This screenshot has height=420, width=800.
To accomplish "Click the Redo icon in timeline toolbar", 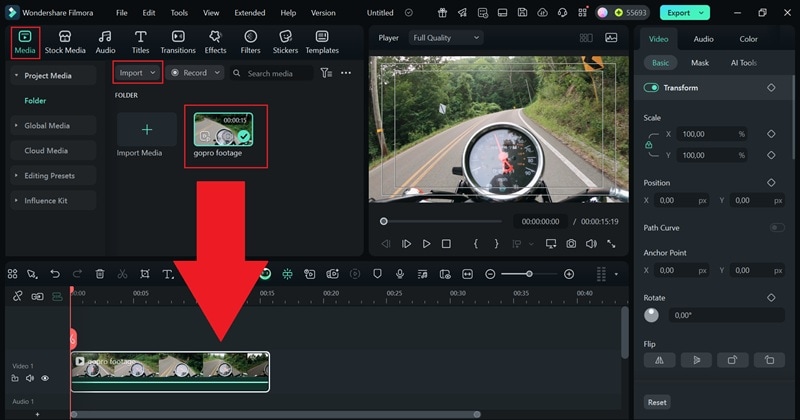I will pyautogui.click(x=77, y=274).
